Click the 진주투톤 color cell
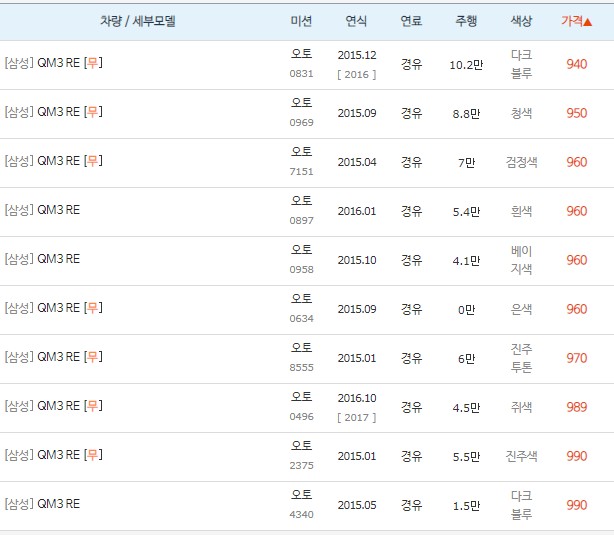614x535 pixels. [x=521, y=358]
